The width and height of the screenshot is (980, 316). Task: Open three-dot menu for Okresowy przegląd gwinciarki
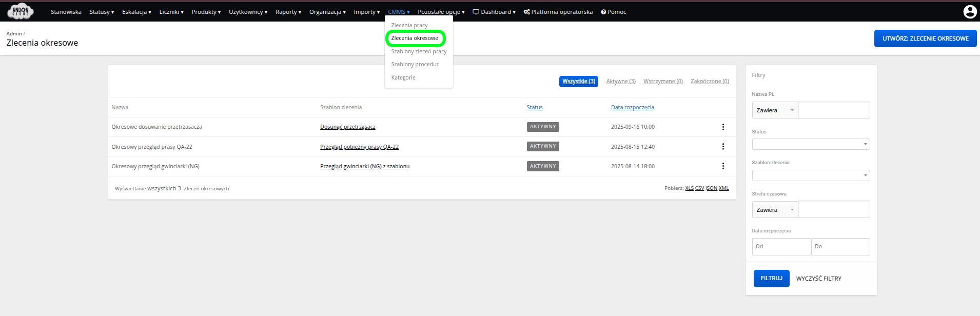point(723,166)
